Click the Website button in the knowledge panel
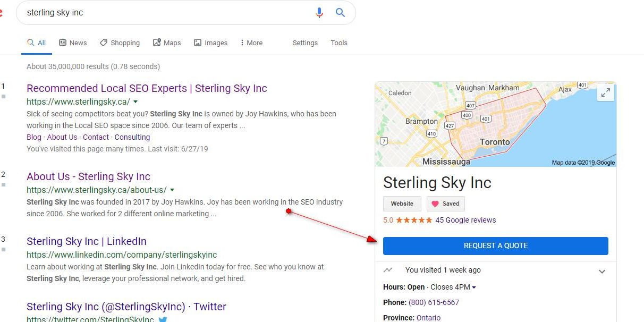 (402, 204)
